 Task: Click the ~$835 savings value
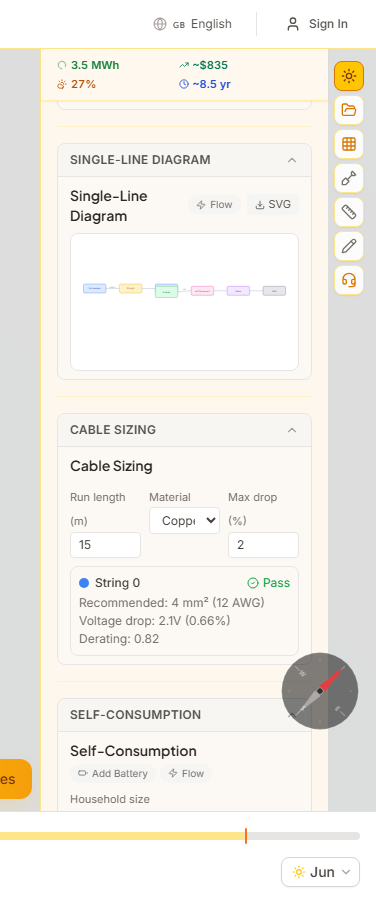pyautogui.click(x=210, y=65)
